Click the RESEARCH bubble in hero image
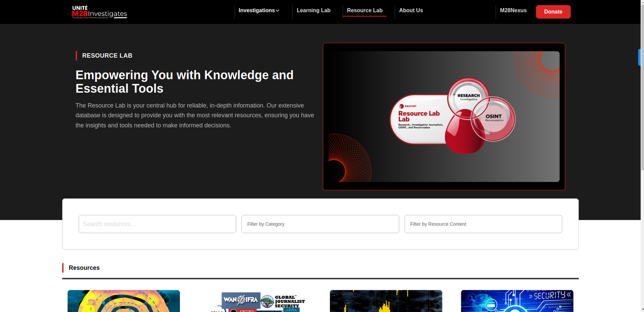This screenshot has height=312, width=644. tap(468, 96)
